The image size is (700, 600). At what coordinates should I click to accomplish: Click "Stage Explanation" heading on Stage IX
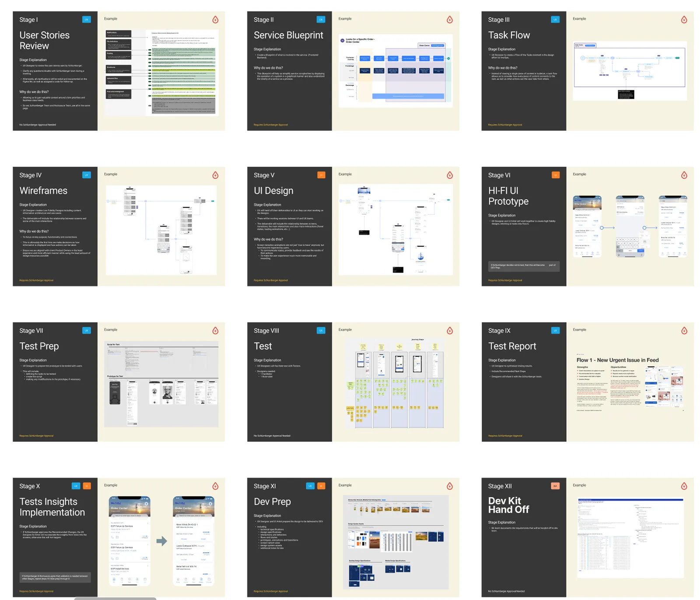(502, 360)
